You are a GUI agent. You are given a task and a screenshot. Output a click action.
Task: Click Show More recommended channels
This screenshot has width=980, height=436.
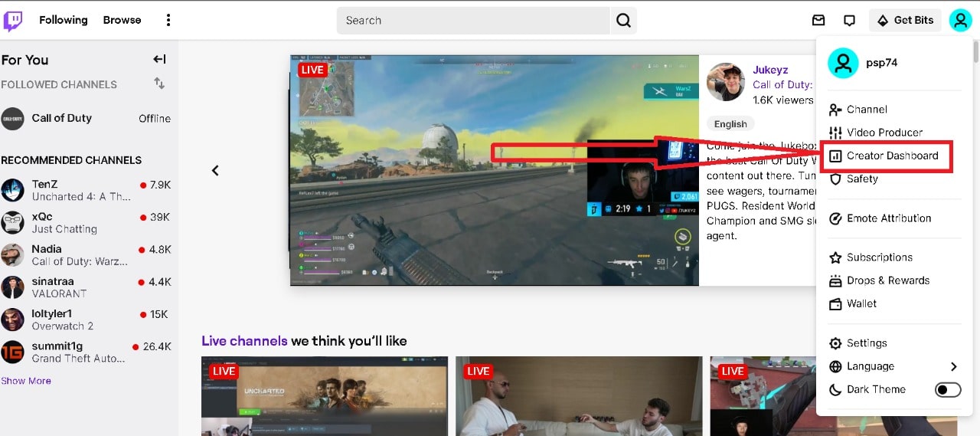coord(26,381)
